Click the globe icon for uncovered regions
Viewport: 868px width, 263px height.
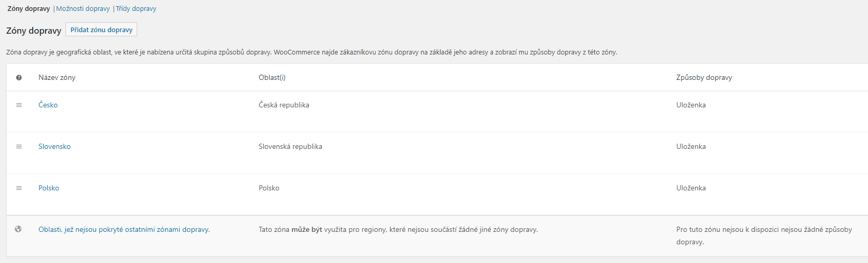point(18,229)
